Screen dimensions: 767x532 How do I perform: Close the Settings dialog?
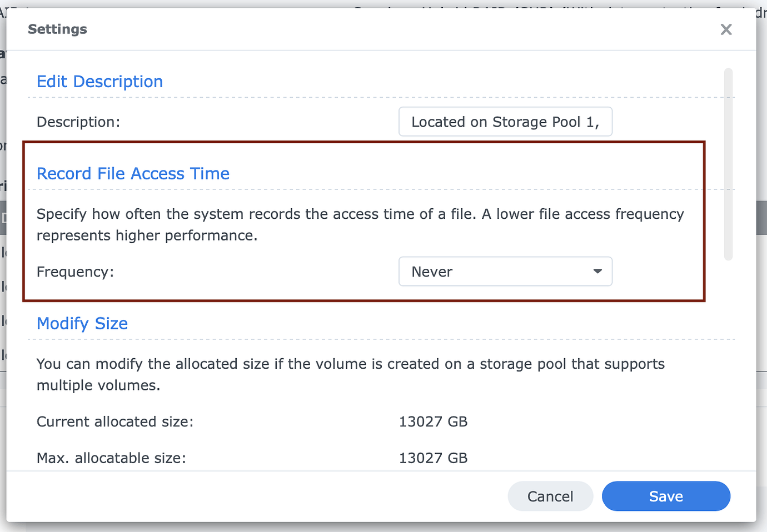(726, 29)
